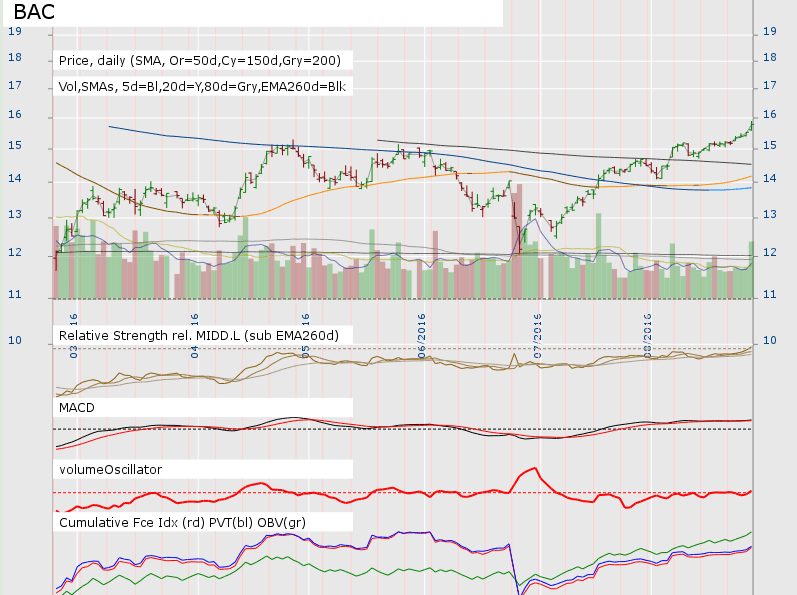Click price value 11 on left axis

[x=15, y=295]
